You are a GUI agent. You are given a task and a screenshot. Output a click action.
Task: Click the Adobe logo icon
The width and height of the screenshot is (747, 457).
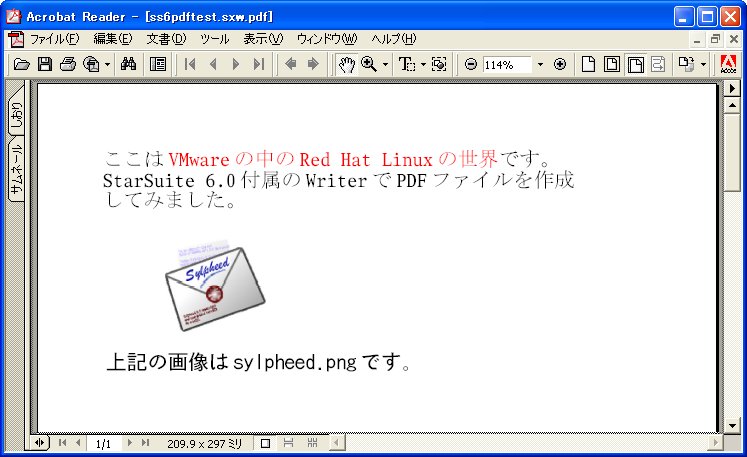728,64
